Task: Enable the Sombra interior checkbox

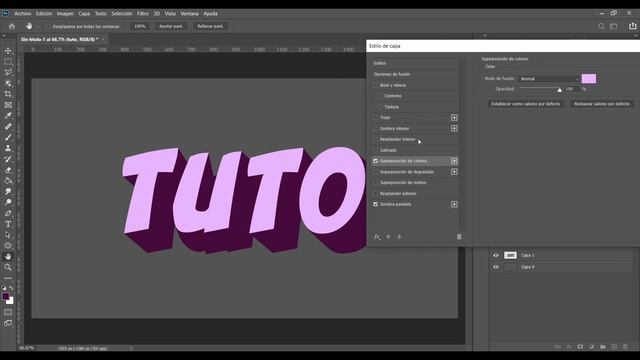Action: pos(376,129)
